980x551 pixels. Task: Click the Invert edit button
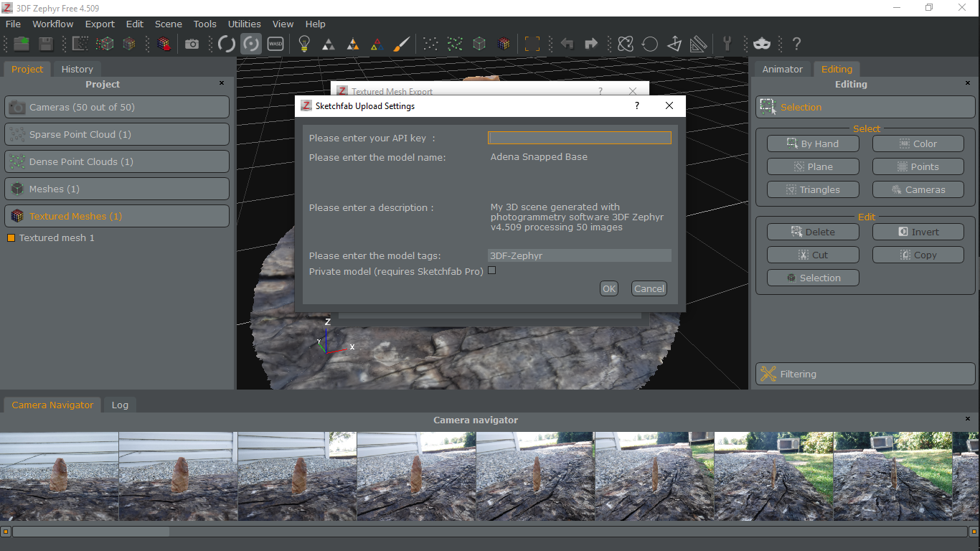(x=918, y=232)
